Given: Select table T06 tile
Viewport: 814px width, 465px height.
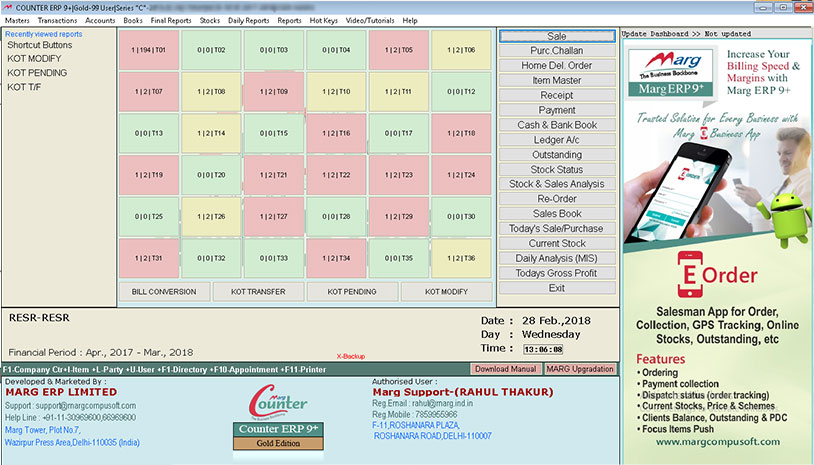Looking at the screenshot, I should pos(461,50).
